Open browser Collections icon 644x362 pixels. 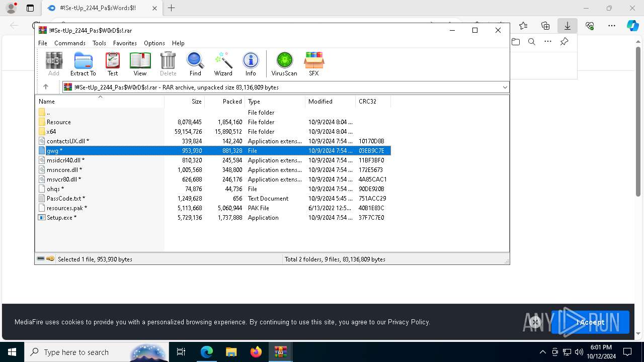coord(545,26)
